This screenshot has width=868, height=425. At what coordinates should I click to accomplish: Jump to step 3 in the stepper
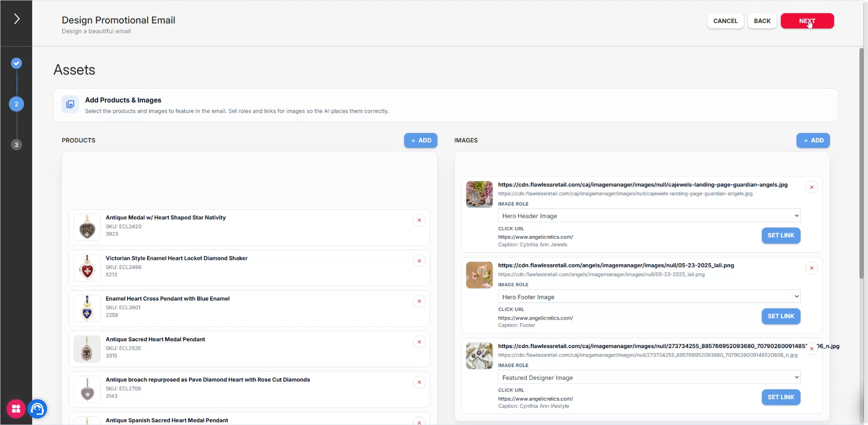point(16,145)
